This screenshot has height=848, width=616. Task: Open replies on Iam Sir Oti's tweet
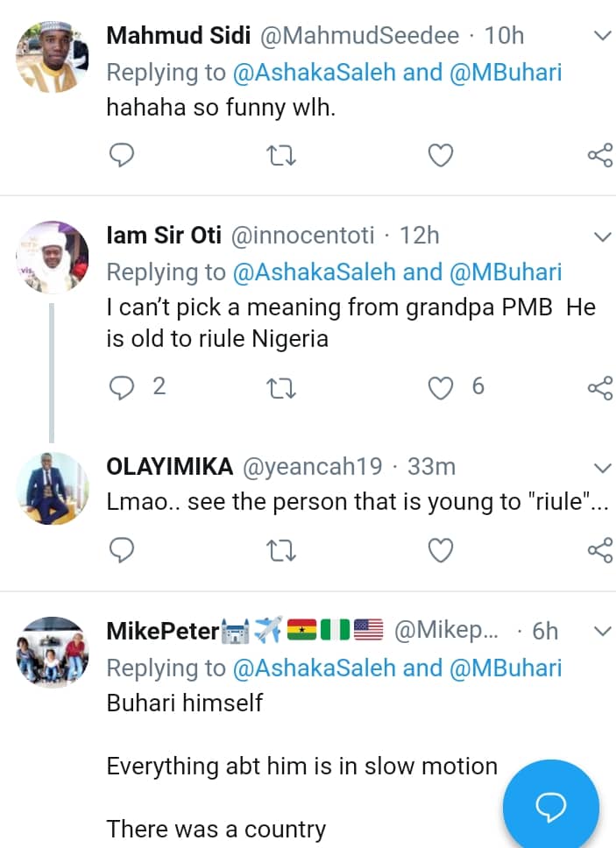click(122, 386)
